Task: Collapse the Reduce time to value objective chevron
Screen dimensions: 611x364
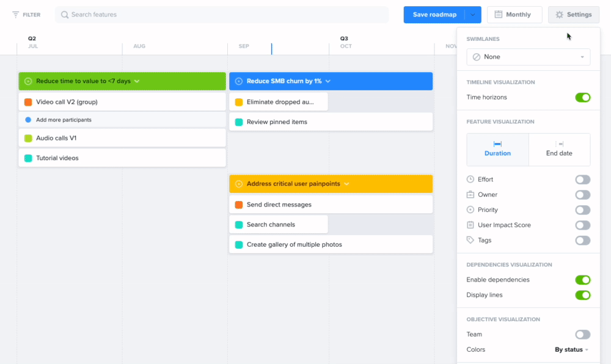Action: coord(137,81)
